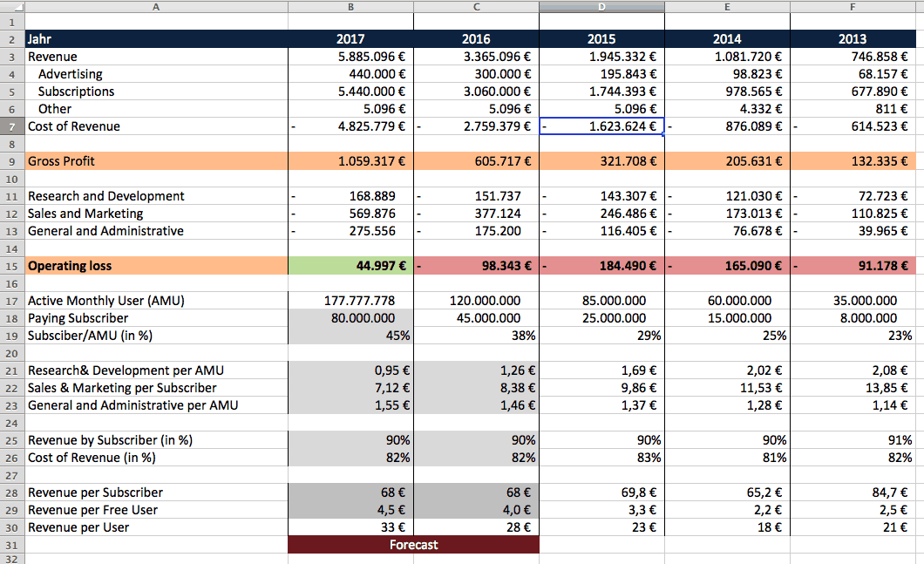
Task: Click the 'Revenue per User' label cell
Action: tap(156, 527)
